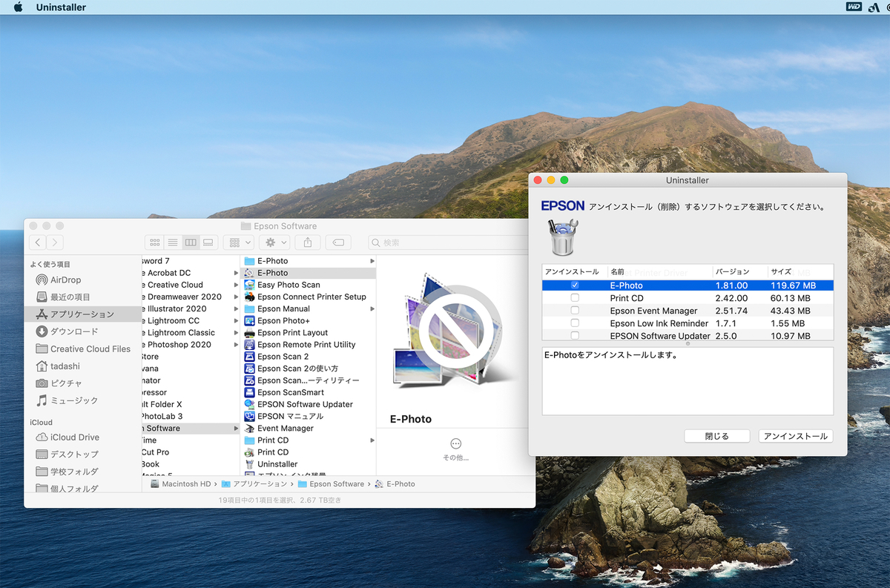Viewport: 890px width, 588px height.
Task: Select tadashi home folder in sidebar
Action: (x=58, y=366)
